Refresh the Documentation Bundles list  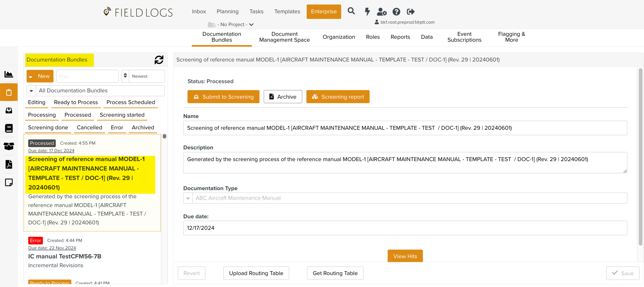159,60
